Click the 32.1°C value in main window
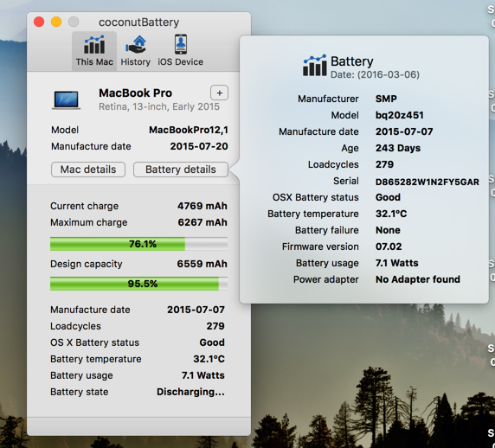Viewport: 495px width, 448px height. (x=209, y=359)
